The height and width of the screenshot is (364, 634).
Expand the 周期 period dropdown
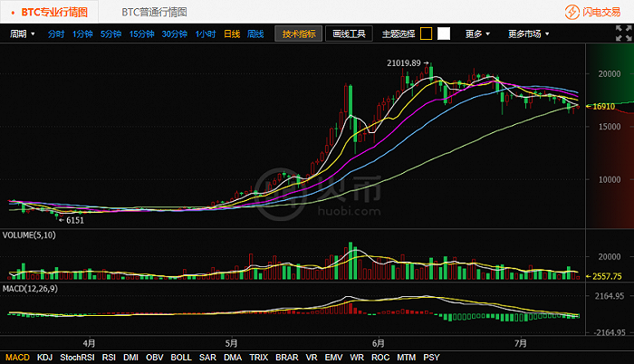[23, 34]
